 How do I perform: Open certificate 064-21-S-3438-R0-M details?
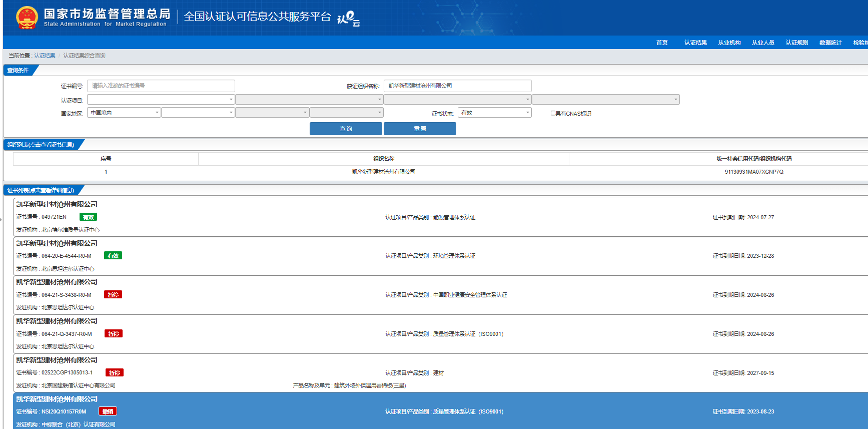pos(440,295)
